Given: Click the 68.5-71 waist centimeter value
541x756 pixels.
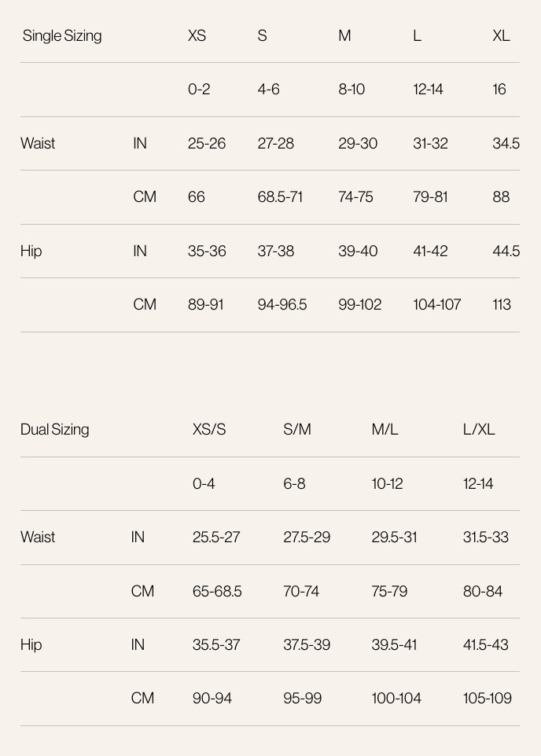Looking at the screenshot, I should coord(280,196).
